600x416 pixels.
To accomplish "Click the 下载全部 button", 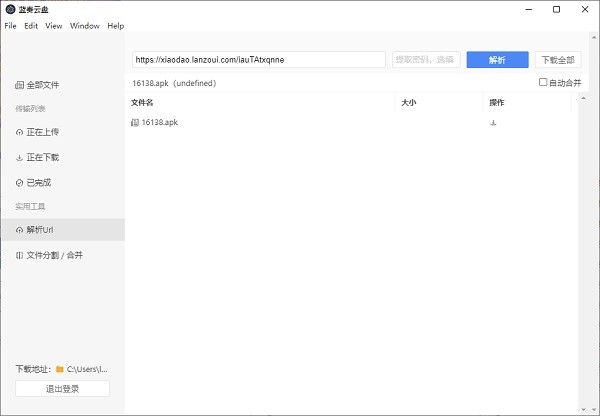I will click(558, 60).
